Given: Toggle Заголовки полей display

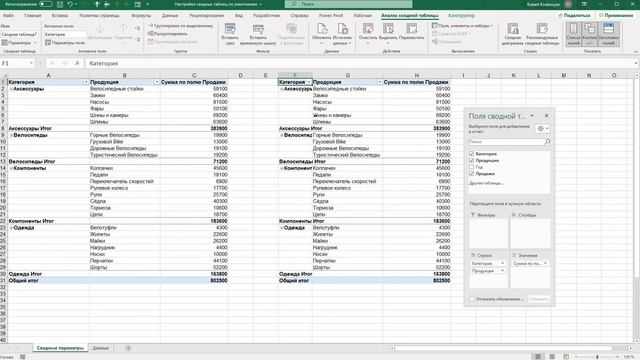Looking at the screenshot, I should pyautogui.click(x=608, y=34).
